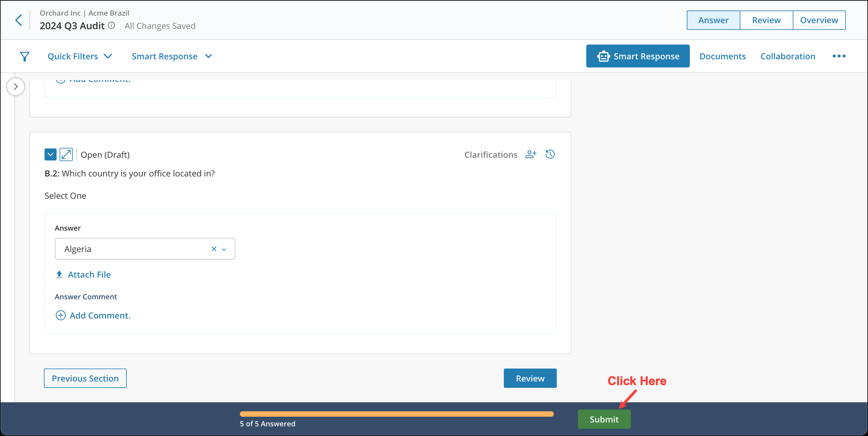The height and width of the screenshot is (436, 868).
Task: Add a collaborator via the person-add icon
Action: point(531,154)
